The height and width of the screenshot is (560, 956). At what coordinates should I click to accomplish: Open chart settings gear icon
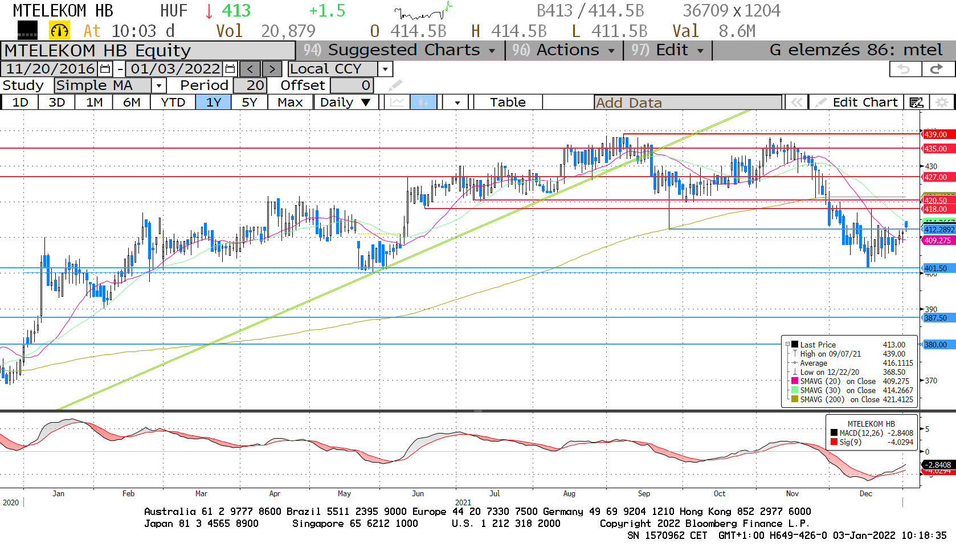[x=942, y=103]
